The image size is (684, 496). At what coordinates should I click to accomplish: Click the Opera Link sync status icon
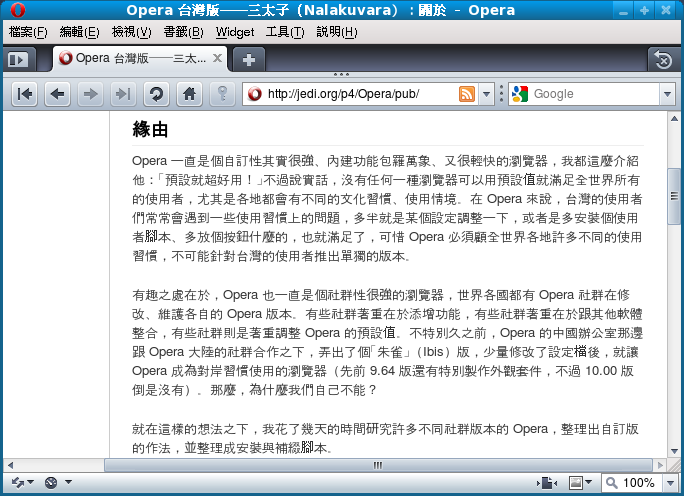point(18,482)
